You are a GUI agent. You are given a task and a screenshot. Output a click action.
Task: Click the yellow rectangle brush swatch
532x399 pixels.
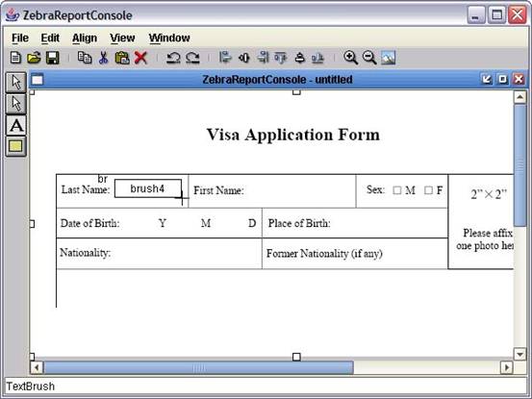click(x=16, y=146)
